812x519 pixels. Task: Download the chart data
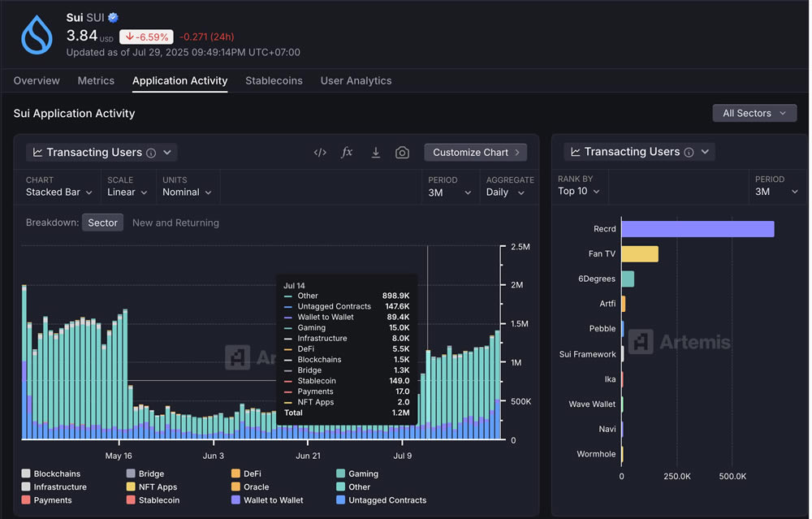(375, 153)
